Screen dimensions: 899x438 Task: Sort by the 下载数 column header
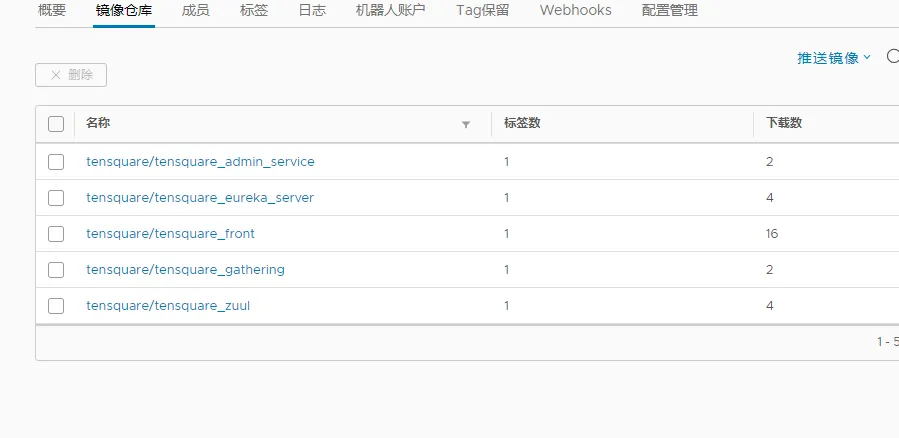(x=784, y=123)
